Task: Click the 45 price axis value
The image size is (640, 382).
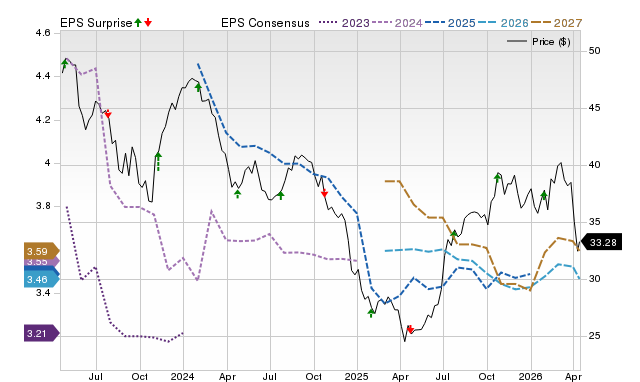Action: tap(594, 108)
